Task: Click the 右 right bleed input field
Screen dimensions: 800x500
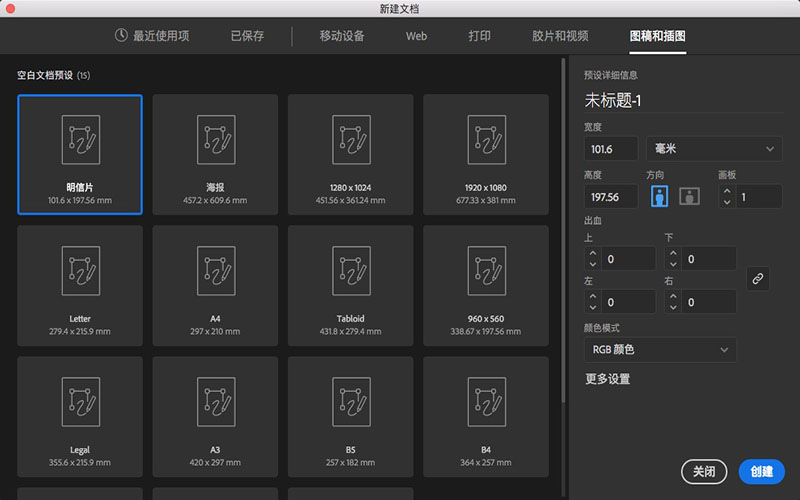Action: 709,302
